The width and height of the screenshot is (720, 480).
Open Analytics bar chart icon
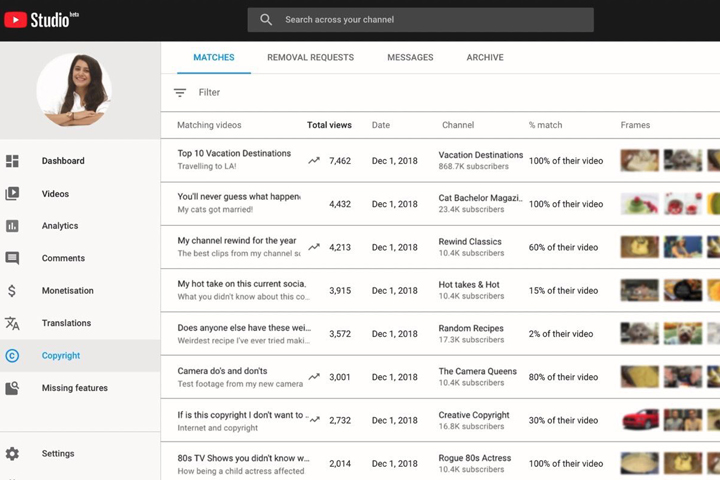pos(12,226)
